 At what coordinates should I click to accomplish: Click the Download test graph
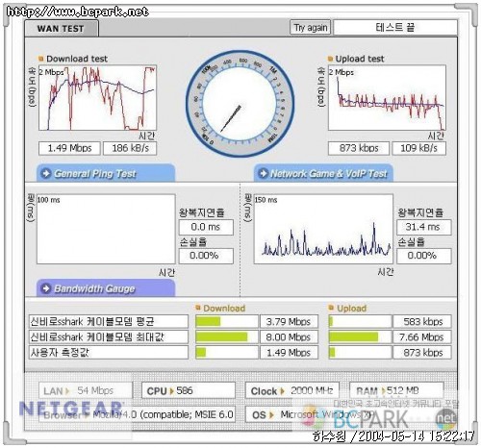click(98, 98)
